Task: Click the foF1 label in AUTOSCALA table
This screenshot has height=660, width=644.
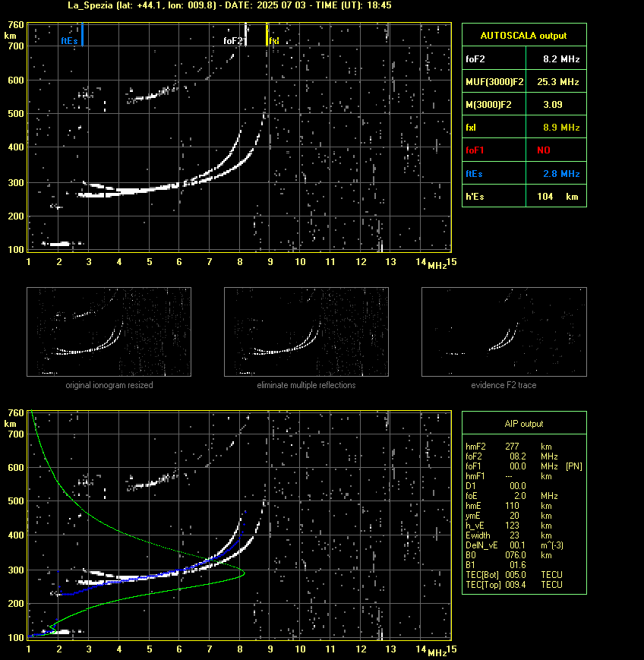Action: (475, 150)
